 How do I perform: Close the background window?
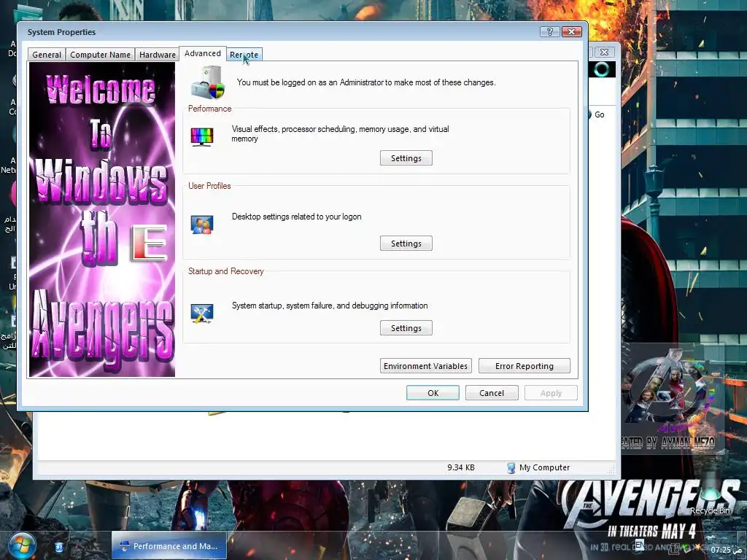[604, 52]
